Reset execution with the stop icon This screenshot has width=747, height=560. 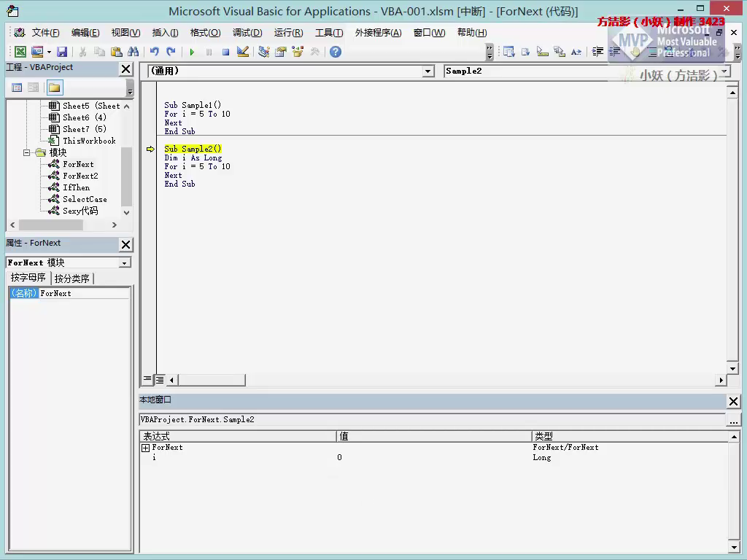tap(226, 52)
